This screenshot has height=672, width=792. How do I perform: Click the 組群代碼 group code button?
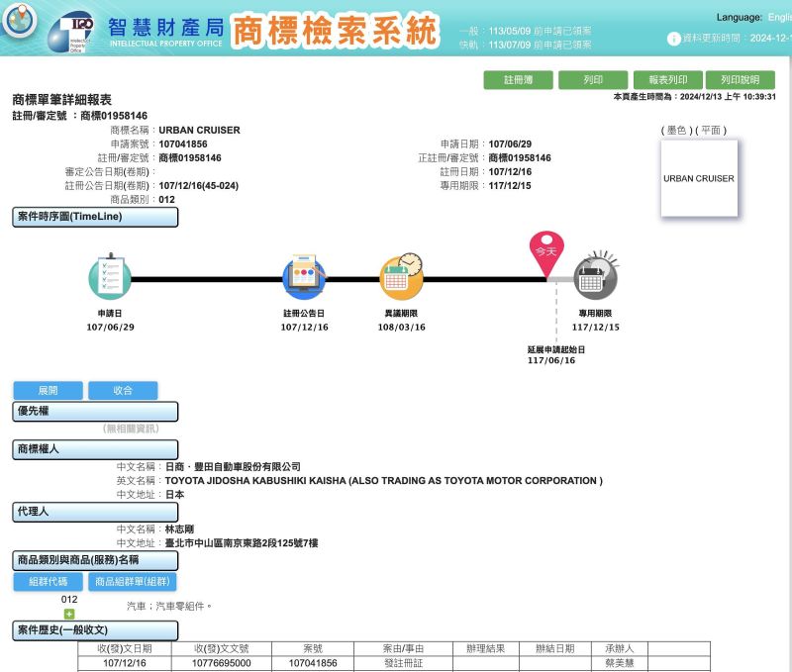pyautogui.click(x=48, y=582)
